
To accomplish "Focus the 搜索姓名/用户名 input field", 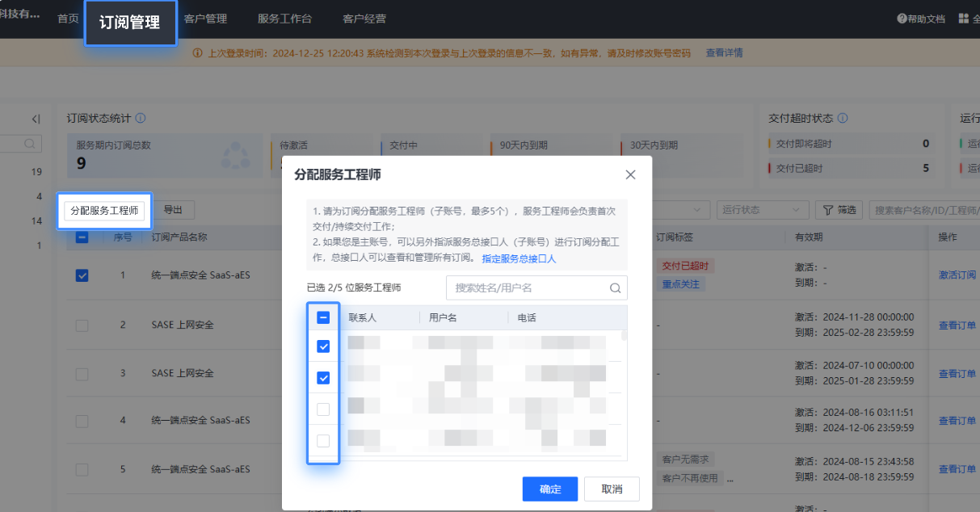I will coord(528,287).
